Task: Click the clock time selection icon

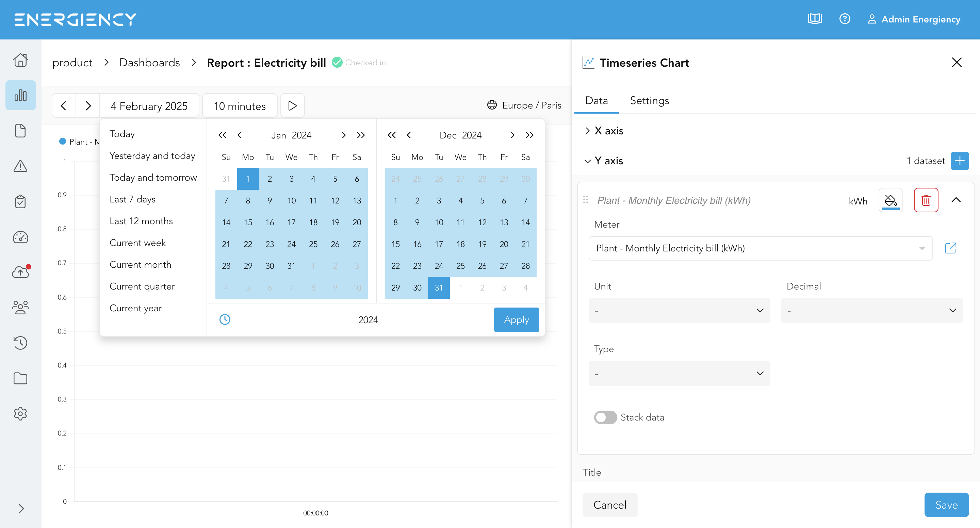Action: pyautogui.click(x=225, y=319)
